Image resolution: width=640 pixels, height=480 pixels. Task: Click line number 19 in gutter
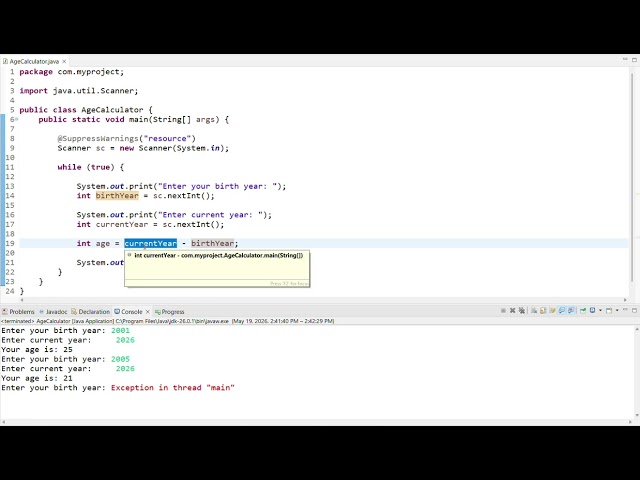[10, 243]
